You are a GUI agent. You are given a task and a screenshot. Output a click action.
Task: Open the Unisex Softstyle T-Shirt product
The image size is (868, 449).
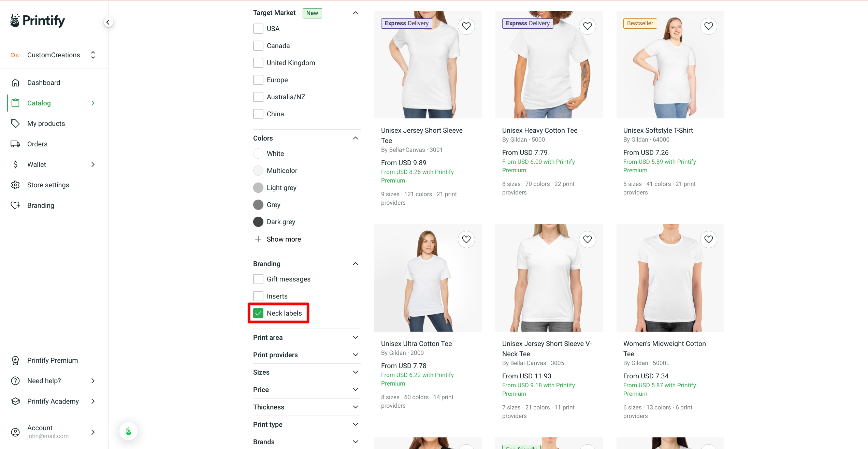[658, 130]
